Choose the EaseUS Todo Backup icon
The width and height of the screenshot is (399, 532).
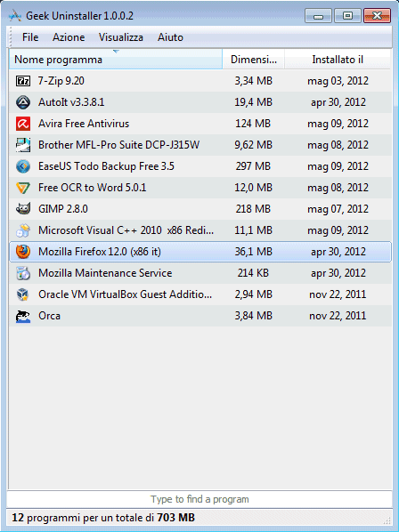tap(23, 166)
